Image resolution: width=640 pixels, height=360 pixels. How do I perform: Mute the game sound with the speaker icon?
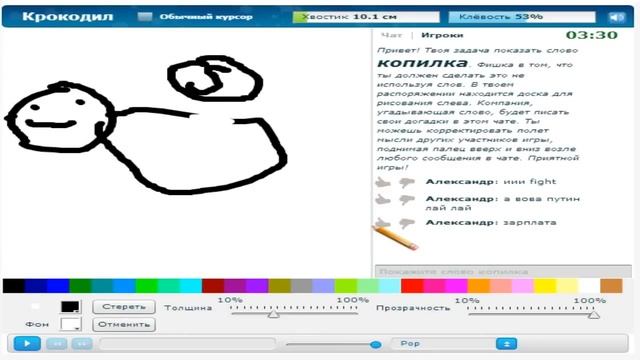616,17
